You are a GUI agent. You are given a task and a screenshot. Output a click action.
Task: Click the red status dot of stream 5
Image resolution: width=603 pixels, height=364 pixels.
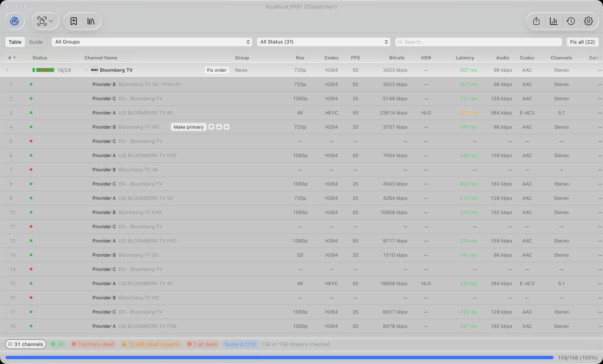31,141
